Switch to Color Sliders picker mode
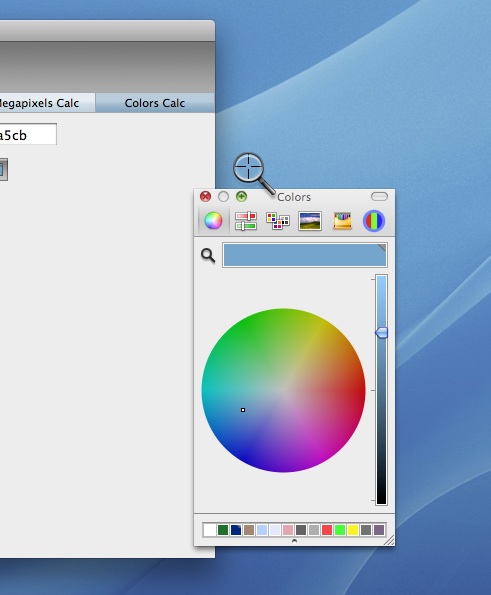The height and width of the screenshot is (595, 491). (246, 221)
